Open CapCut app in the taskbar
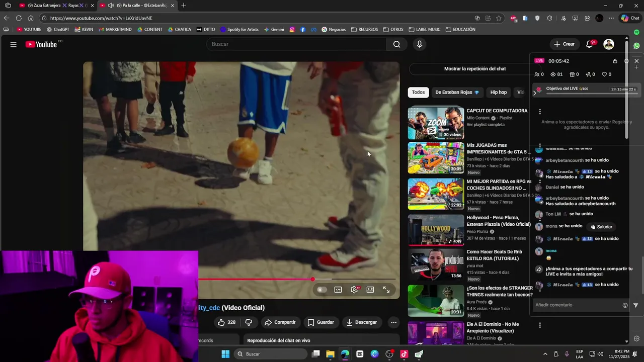The image size is (644, 362). [x=360, y=354]
